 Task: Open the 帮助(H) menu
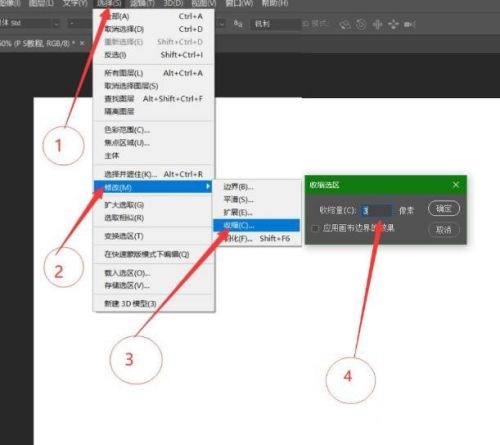coord(274,3)
